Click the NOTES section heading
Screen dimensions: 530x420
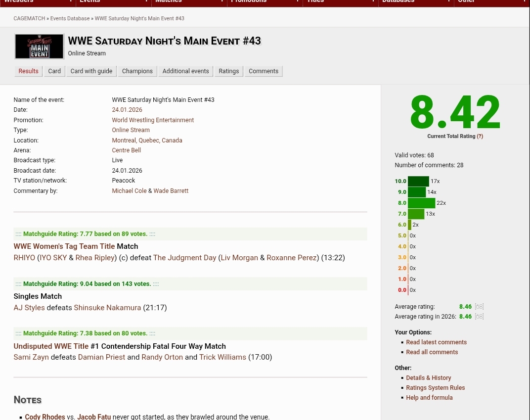tap(27, 400)
